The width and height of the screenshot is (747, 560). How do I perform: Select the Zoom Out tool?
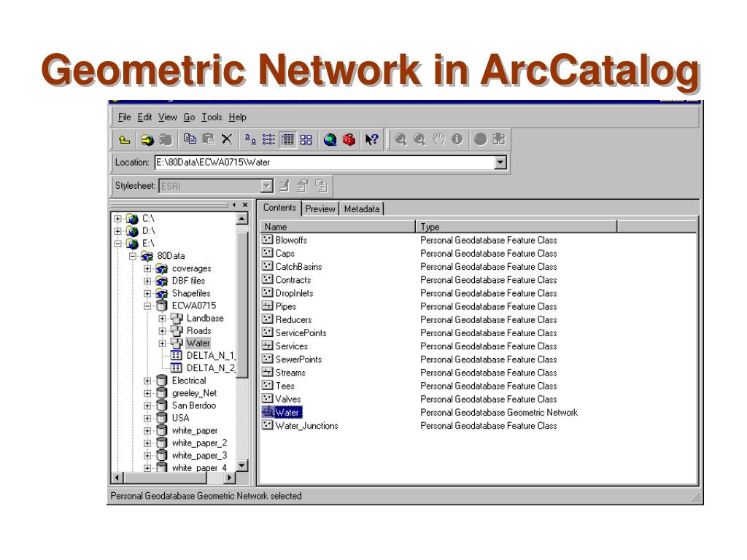coord(419,139)
